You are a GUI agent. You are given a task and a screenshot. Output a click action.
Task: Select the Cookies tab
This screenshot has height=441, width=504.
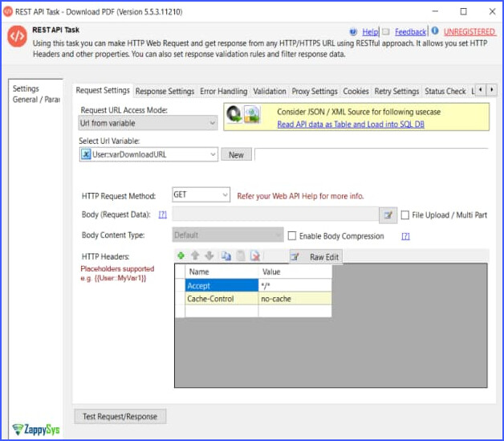coord(356,92)
